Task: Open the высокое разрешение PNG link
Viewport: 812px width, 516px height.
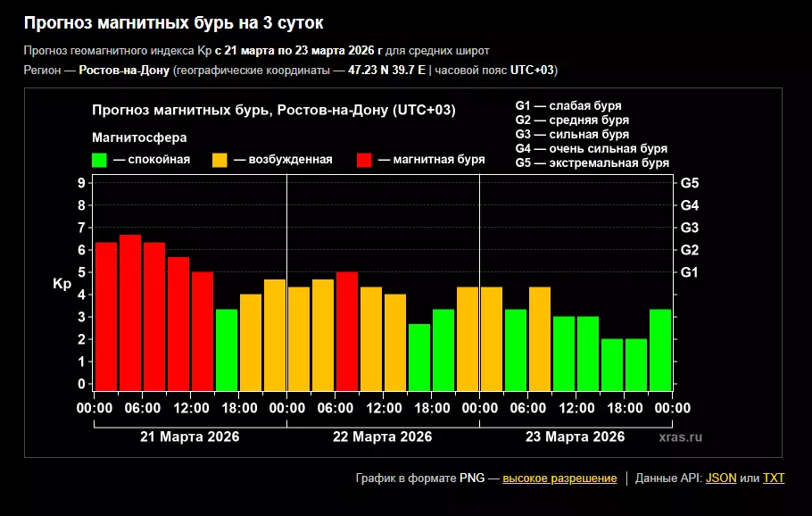Action: pyautogui.click(x=559, y=479)
